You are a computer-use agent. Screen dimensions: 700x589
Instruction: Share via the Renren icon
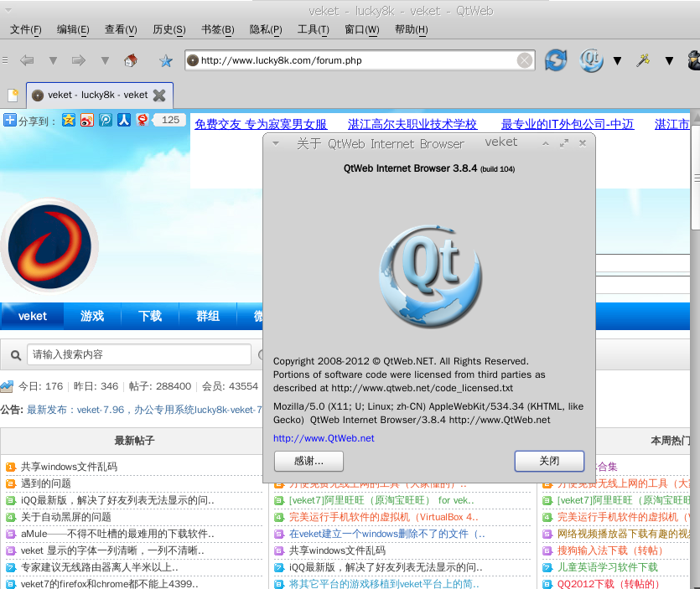[x=124, y=120]
